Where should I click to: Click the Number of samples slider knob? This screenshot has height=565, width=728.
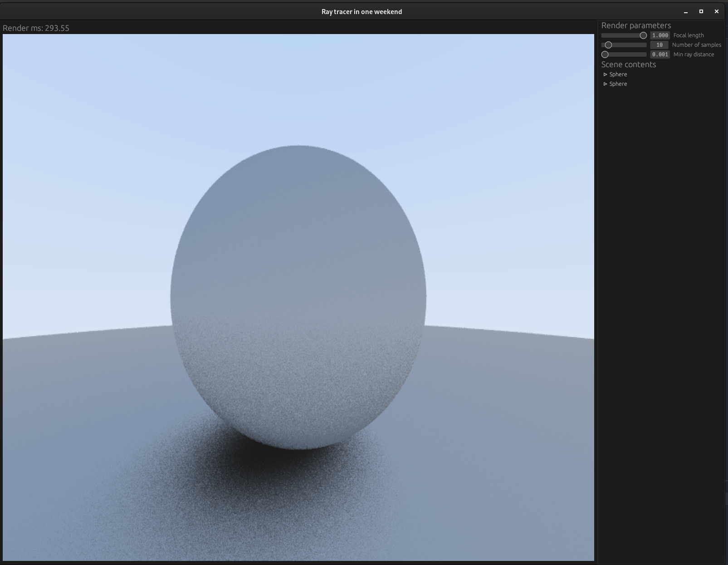point(609,45)
